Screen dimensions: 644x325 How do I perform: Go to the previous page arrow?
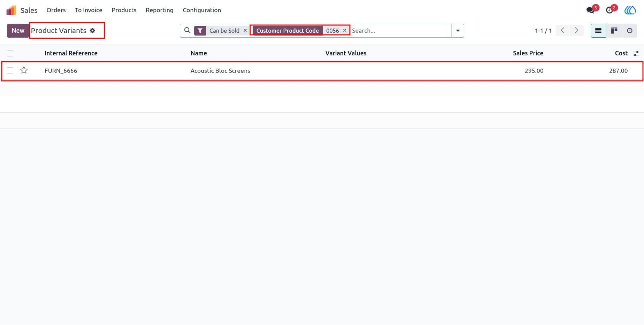562,31
